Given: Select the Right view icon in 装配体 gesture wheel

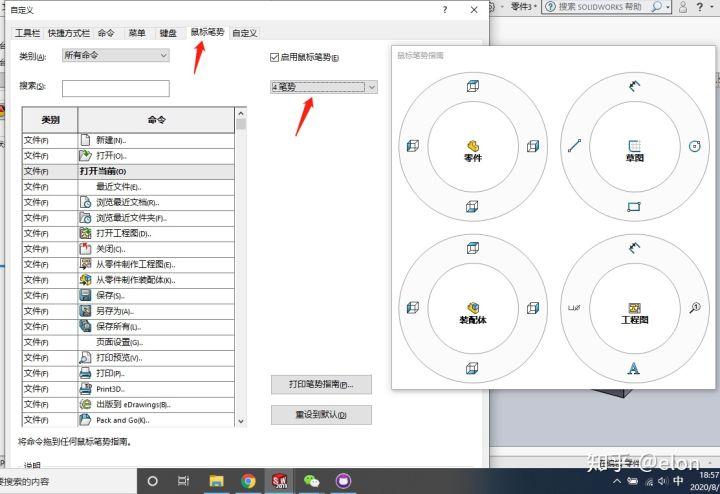Looking at the screenshot, I should tap(533, 308).
